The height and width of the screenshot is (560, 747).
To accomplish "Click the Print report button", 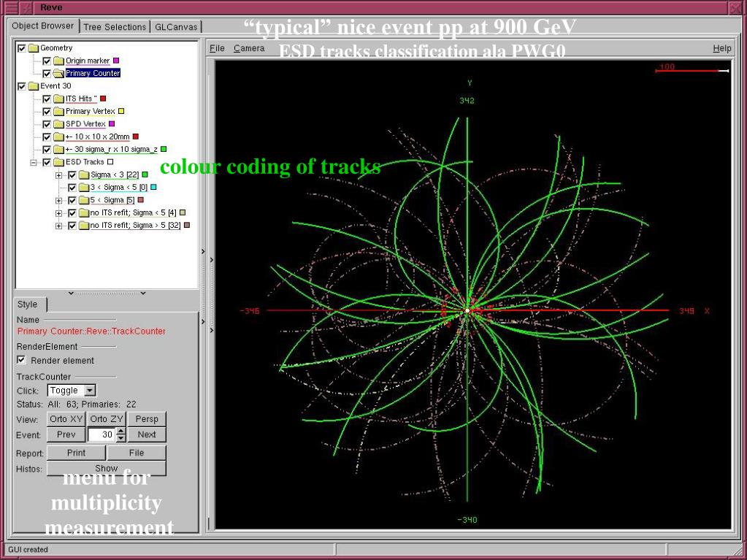I will click(76, 453).
